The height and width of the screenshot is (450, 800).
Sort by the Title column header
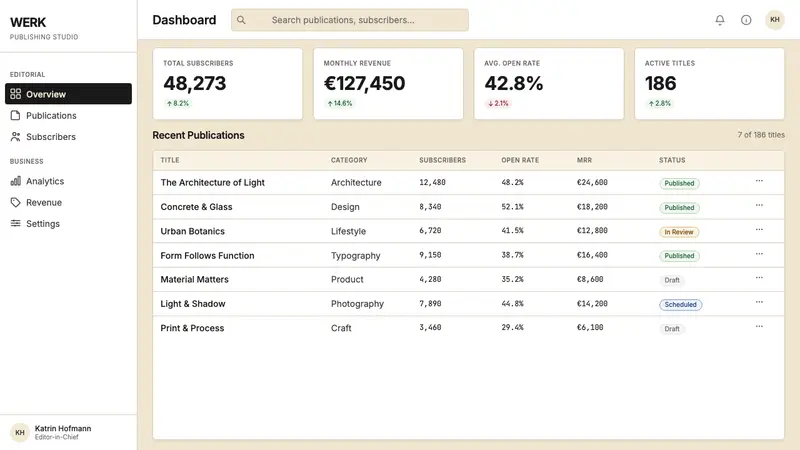tap(170, 160)
